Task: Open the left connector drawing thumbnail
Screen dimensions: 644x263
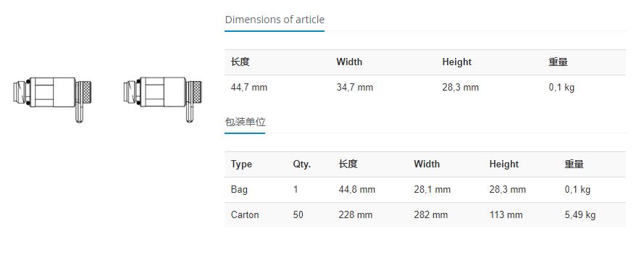Action: (x=52, y=100)
